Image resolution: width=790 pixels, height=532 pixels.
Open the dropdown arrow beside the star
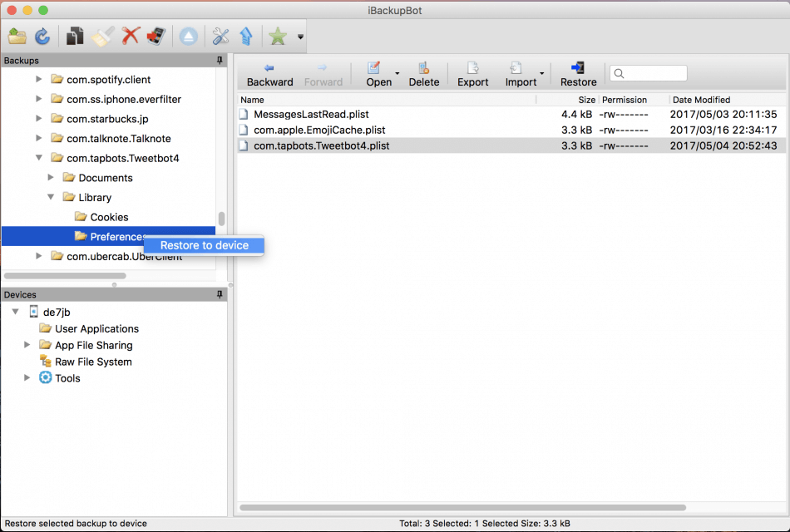coord(300,37)
